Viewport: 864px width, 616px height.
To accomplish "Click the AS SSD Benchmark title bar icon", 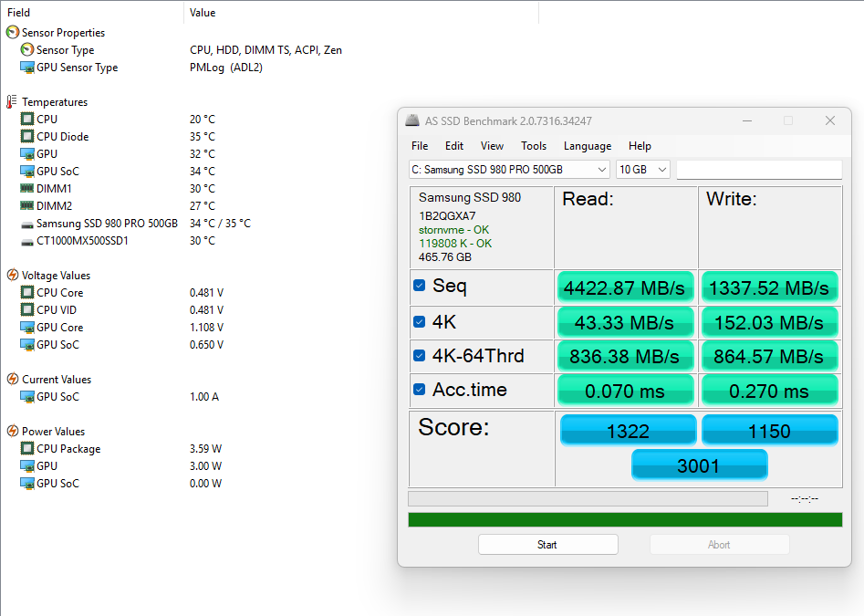I will click(x=412, y=120).
